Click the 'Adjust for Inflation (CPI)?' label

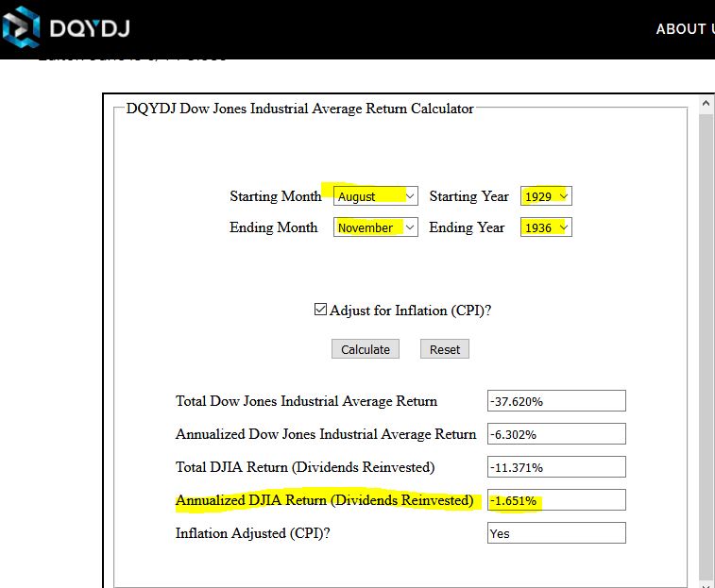pyautogui.click(x=411, y=311)
